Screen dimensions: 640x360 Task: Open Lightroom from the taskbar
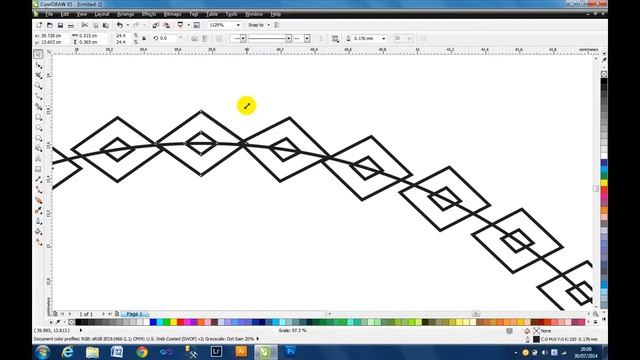[x=216, y=351]
